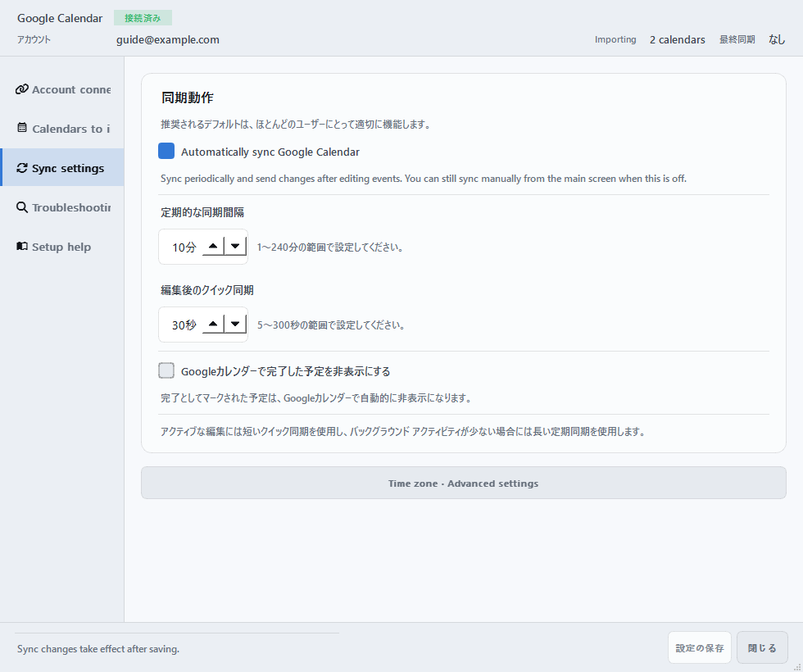Image resolution: width=803 pixels, height=672 pixels.
Task: Click the calendar icon in the sidebar
Action: click(x=22, y=128)
